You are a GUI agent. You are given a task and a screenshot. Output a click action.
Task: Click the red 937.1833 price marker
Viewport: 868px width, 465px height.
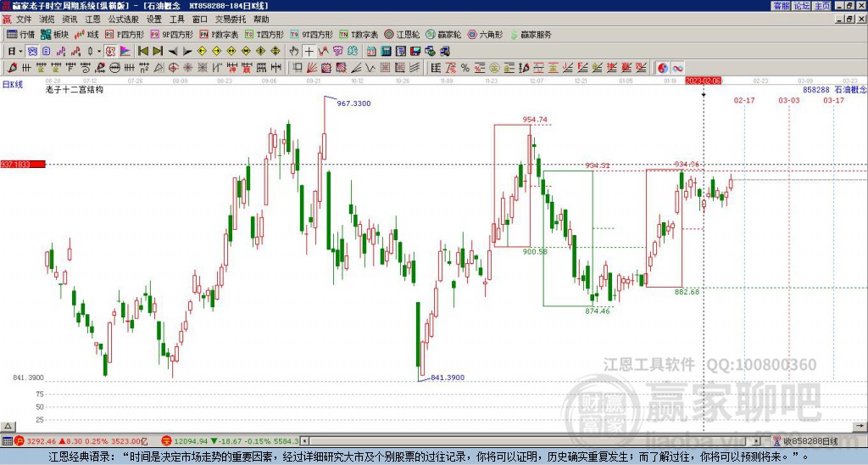point(23,164)
